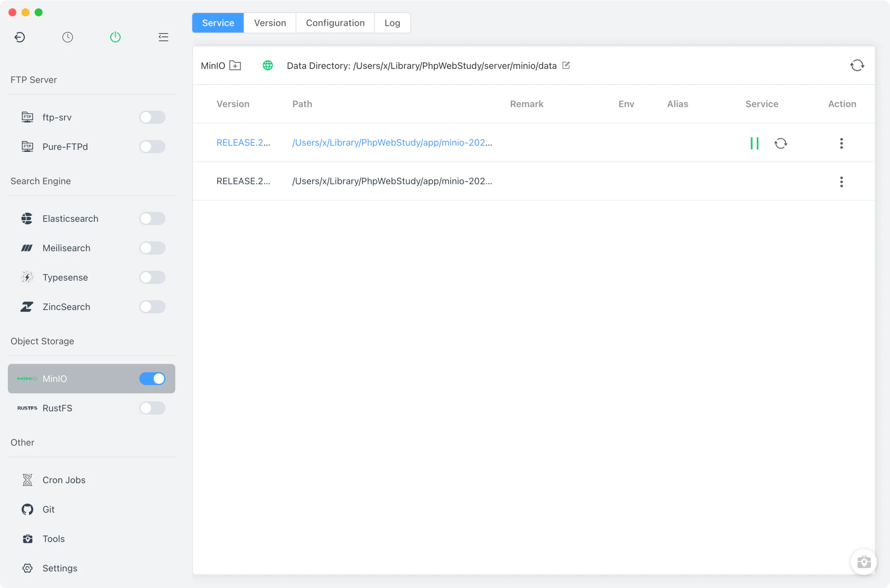Click the Version column header
The image size is (890, 588).
[233, 104]
